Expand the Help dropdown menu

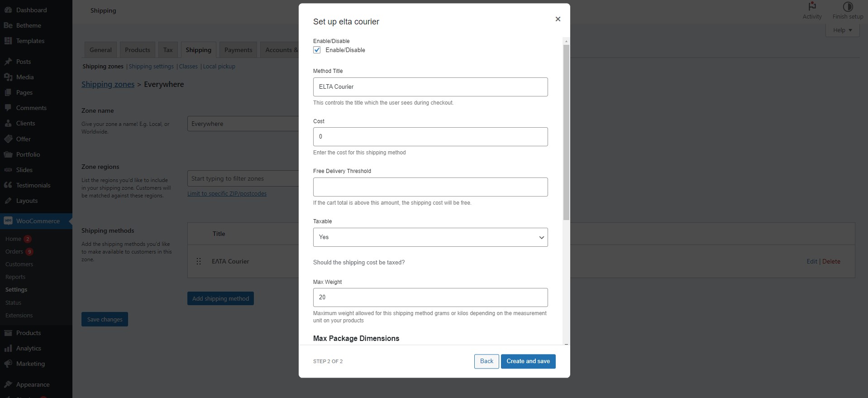coord(842,30)
